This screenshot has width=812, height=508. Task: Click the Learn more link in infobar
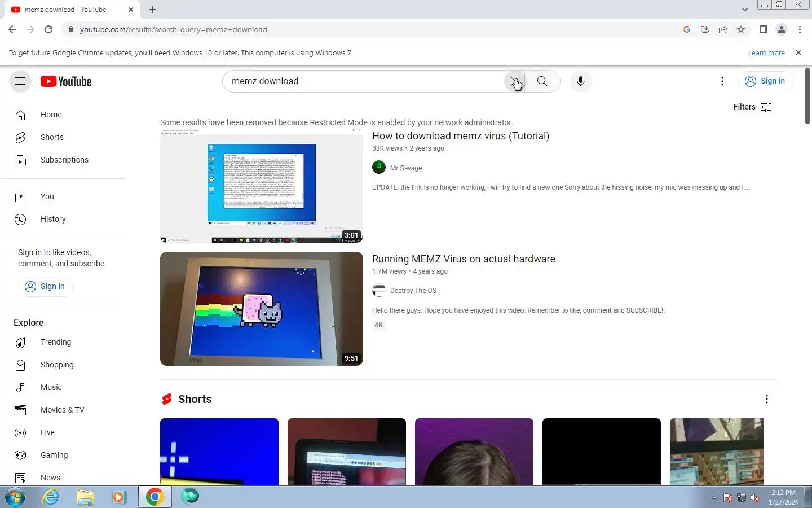pos(766,52)
